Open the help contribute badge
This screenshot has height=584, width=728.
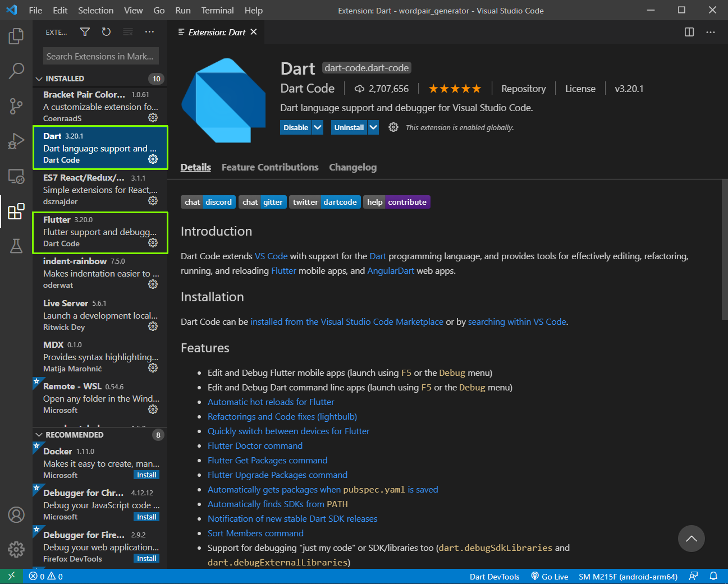coord(397,202)
